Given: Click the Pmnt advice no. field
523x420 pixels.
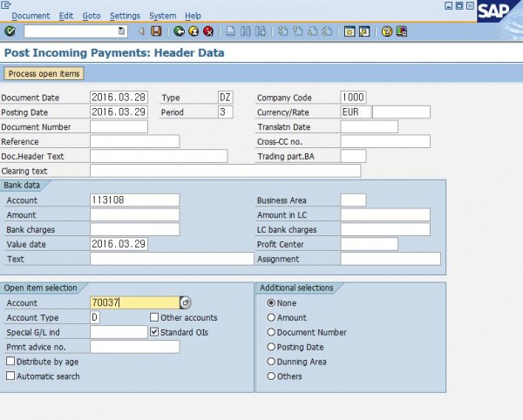Looking at the screenshot, I should (135, 347).
